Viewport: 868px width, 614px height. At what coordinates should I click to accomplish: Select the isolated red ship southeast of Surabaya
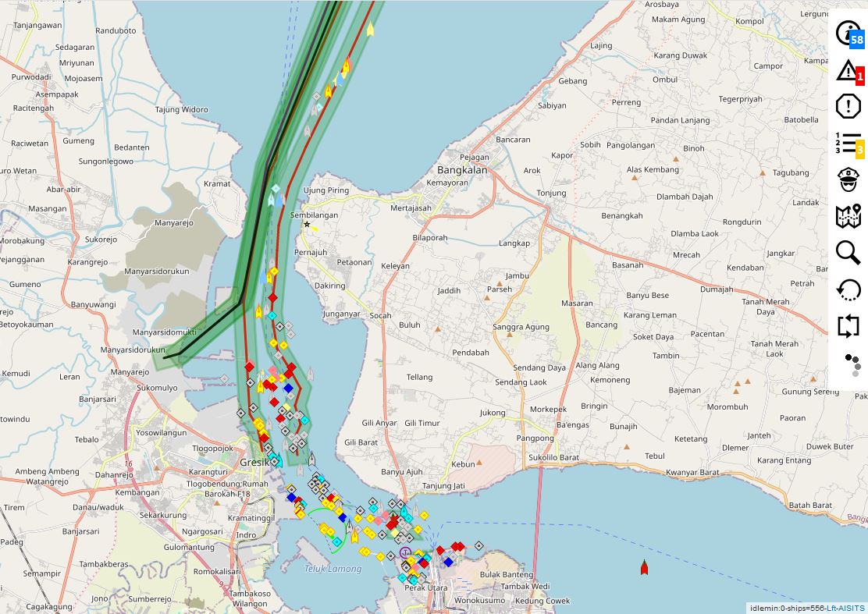click(644, 567)
